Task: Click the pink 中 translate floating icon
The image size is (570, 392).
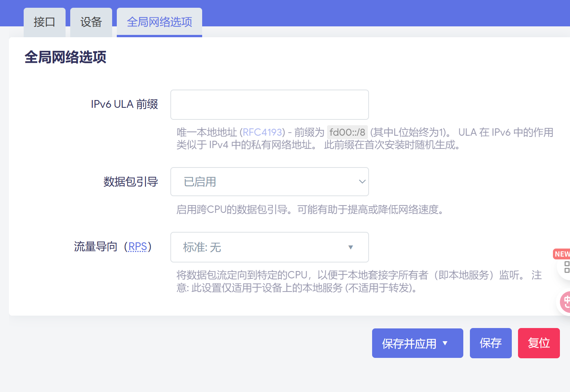Action: click(x=566, y=302)
